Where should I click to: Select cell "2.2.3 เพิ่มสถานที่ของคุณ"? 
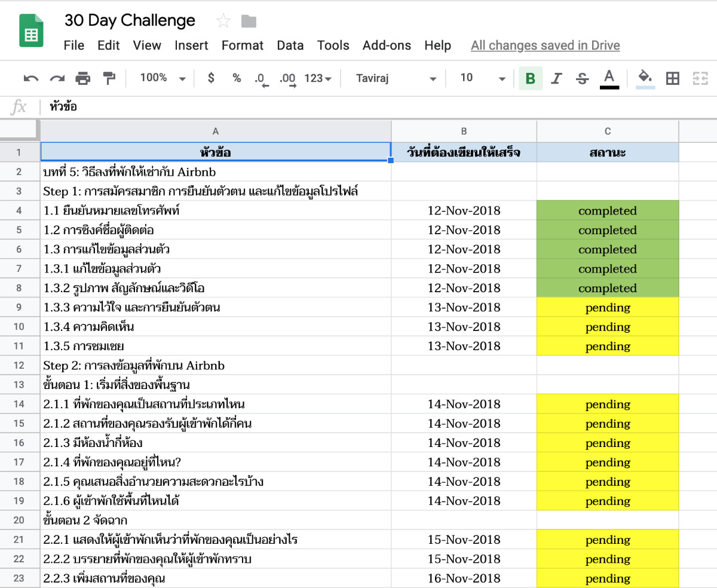click(216, 578)
